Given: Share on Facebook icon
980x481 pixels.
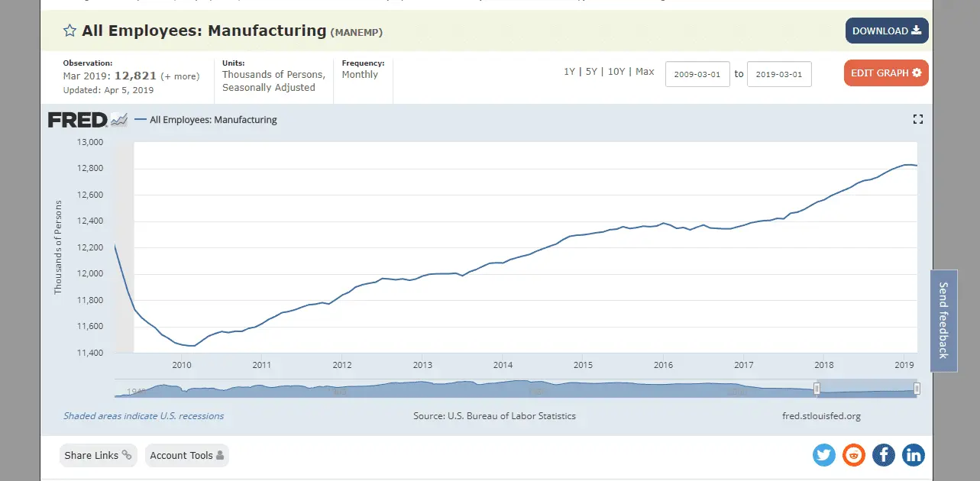Looking at the screenshot, I should coord(883,456).
